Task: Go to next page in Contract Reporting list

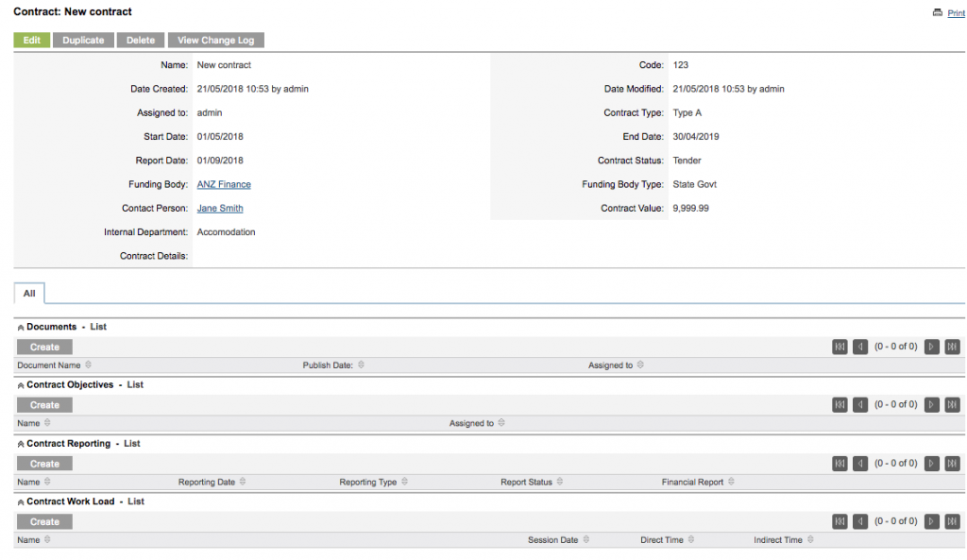Action: [x=931, y=463]
